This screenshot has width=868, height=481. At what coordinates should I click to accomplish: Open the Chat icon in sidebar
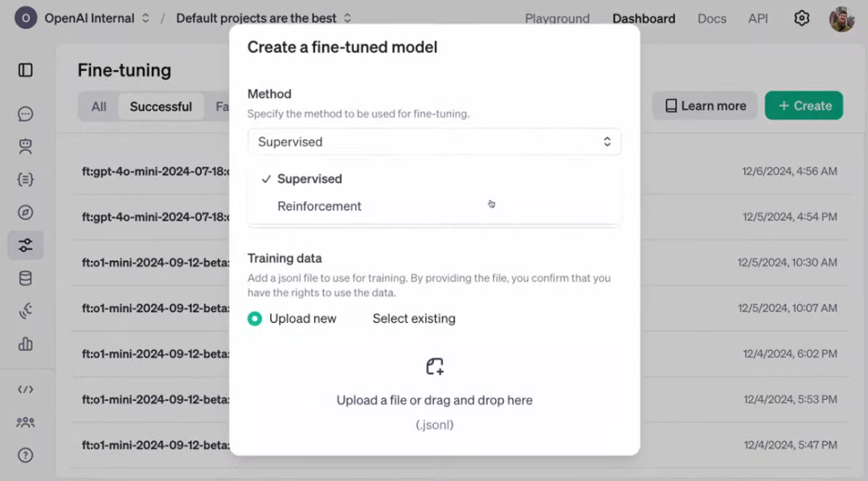(26, 114)
